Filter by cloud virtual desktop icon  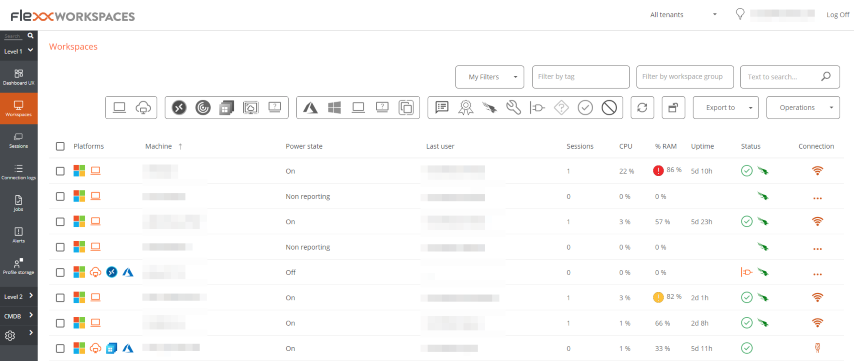tap(143, 108)
